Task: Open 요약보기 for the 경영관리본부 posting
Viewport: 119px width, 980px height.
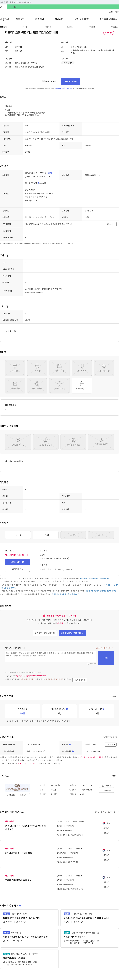Action: (106, 828)
